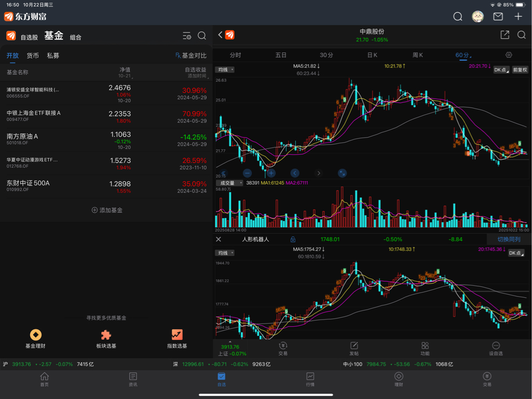Open 板块选基 puzzle icon
Image resolution: width=532 pixels, height=399 pixels.
[106, 339]
